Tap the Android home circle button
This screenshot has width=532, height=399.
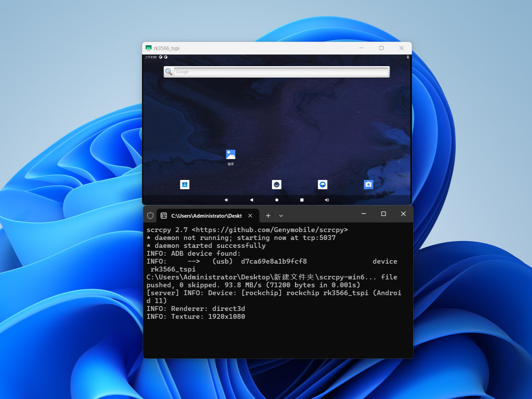click(x=277, y=200)
